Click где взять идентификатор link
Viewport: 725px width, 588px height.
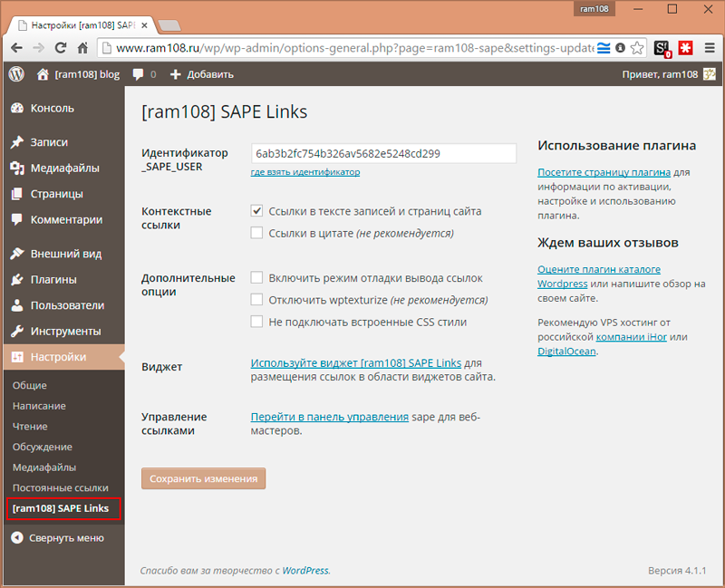[x=305, y=172]
